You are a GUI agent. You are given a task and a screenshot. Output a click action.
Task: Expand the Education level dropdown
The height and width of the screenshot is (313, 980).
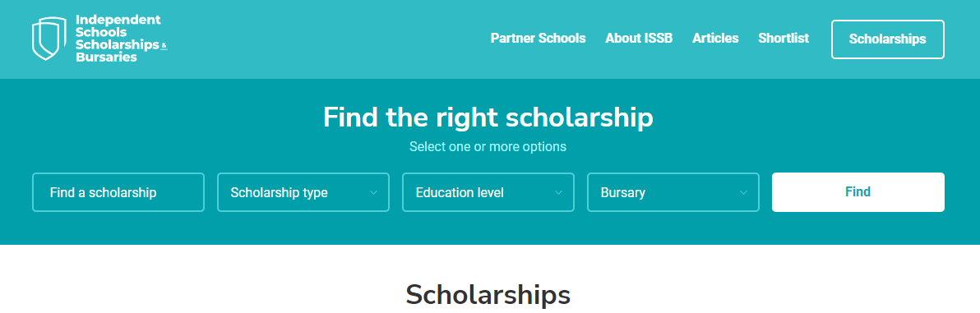click(x=488, y=192)
